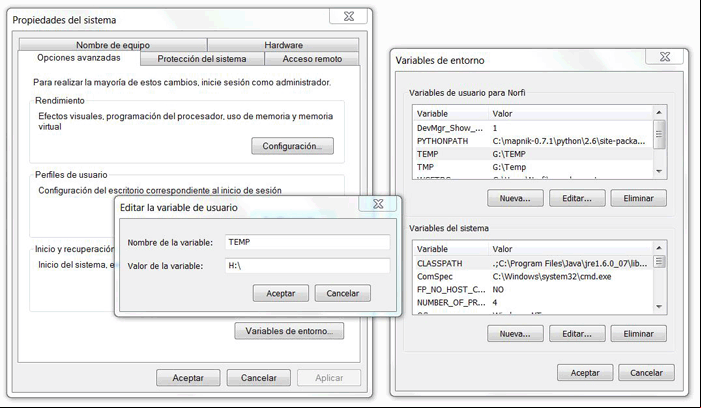Select the Opciones avanzadas tab
701x408 pixels.
pyautogui.click(x=79, y=58)
